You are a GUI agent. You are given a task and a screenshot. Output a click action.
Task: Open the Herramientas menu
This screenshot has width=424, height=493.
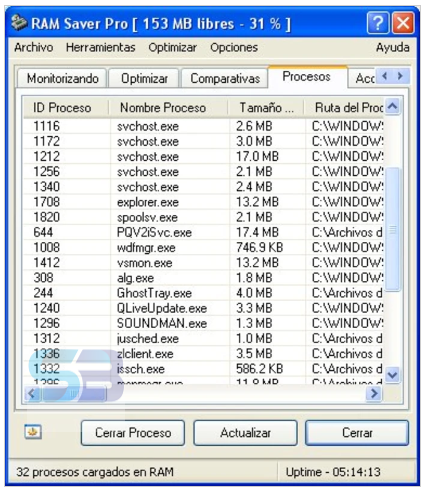pos(100,47)
